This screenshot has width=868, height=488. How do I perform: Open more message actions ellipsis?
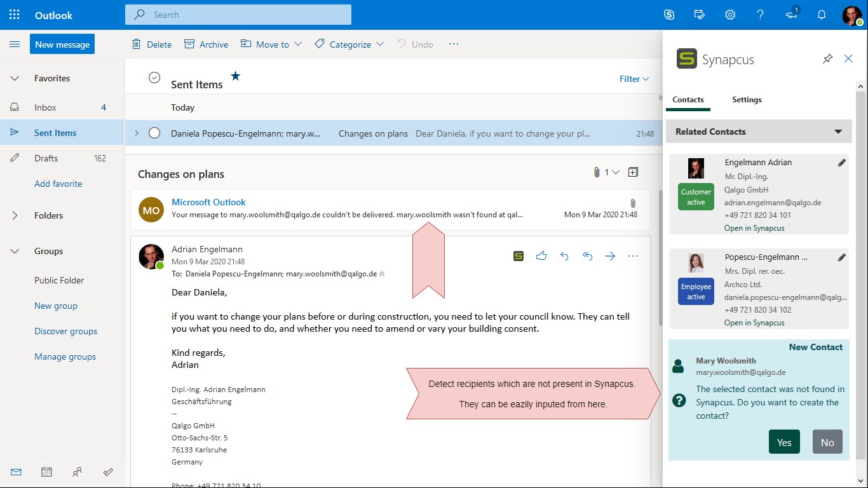633,256
